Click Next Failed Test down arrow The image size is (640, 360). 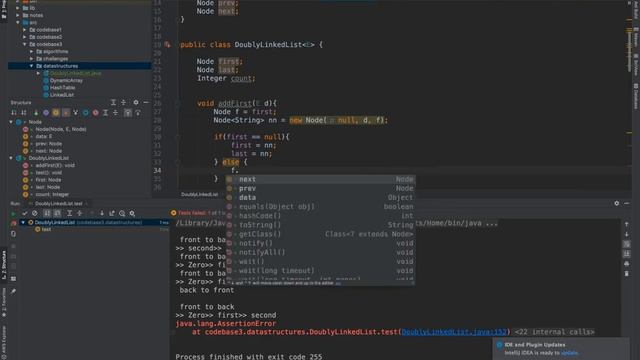click(102, 213)
